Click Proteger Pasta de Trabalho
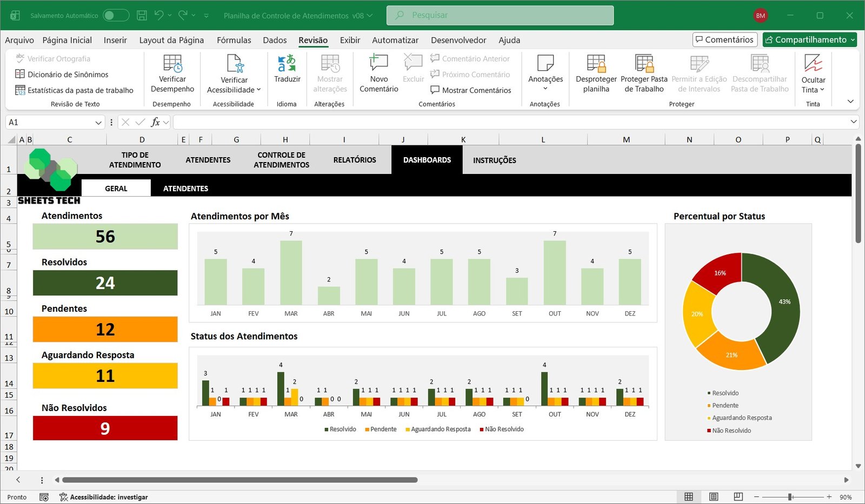 (x=644, y=64)
